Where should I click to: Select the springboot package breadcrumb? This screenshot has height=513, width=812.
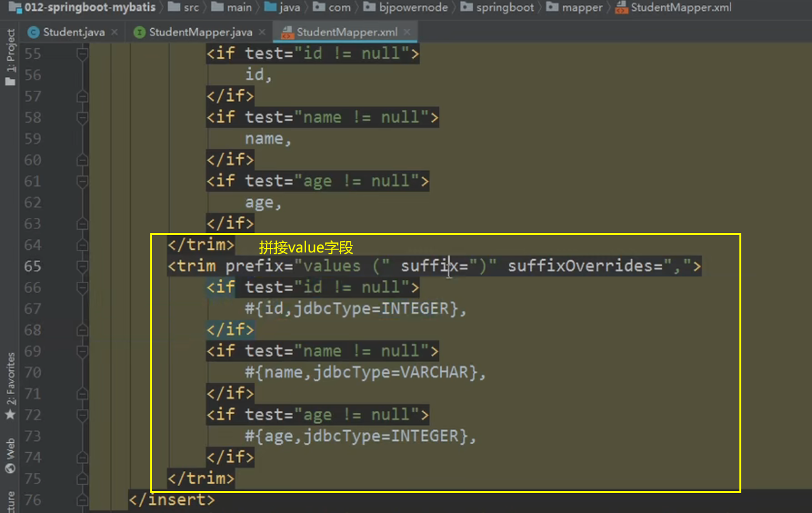click(497, 8)
